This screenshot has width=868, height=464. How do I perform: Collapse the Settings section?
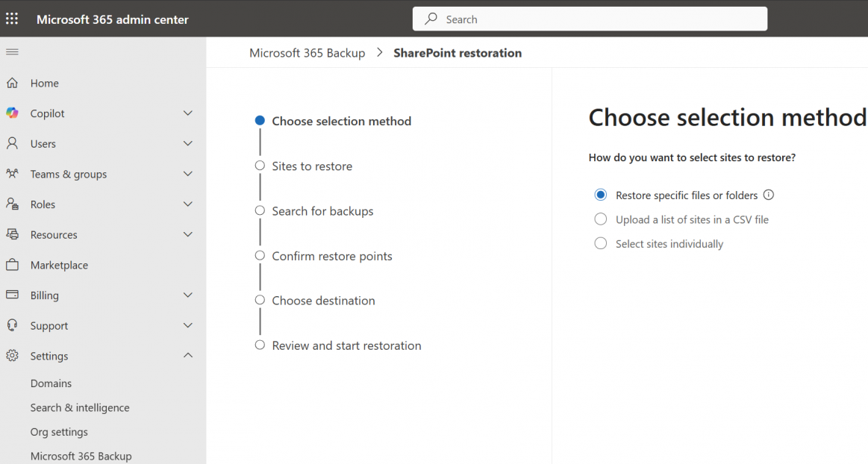pos(188,356)
